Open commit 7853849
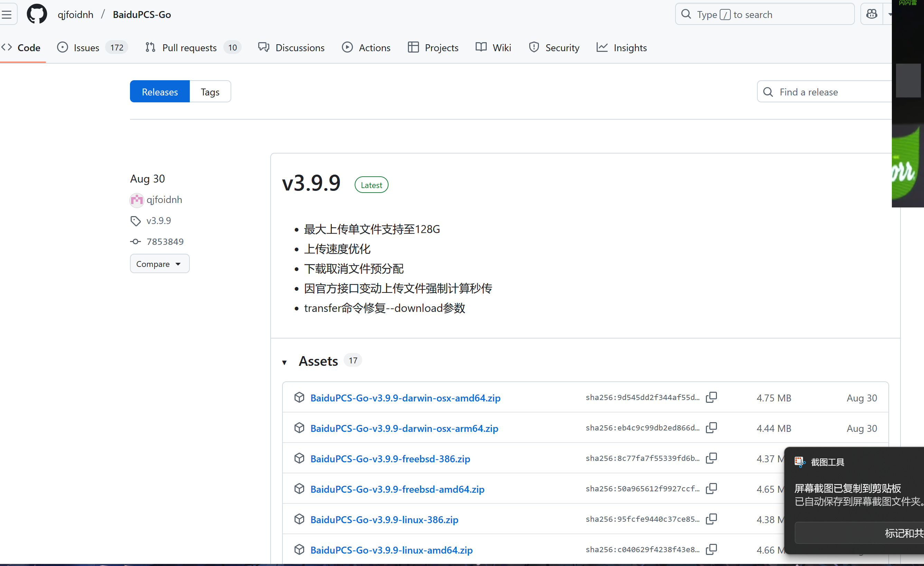The height and width of the screenshot is (566, 924). point(165,242)
